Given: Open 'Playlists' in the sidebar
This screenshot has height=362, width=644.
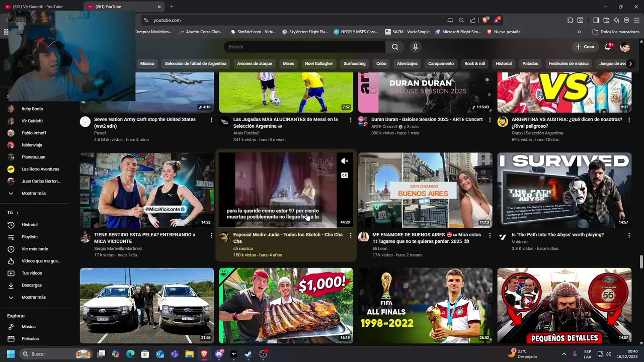Looking at the screenshot, I should pyautogui.click(x=29, y=237).
